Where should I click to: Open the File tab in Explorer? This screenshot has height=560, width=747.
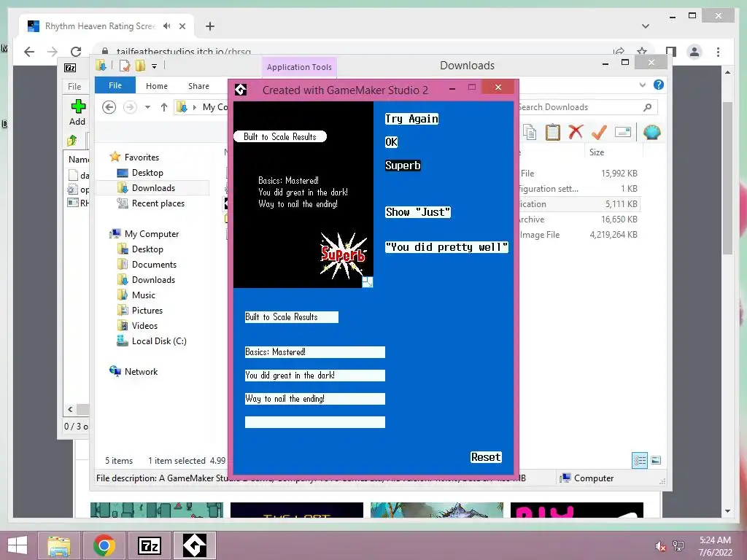point(115,85)
